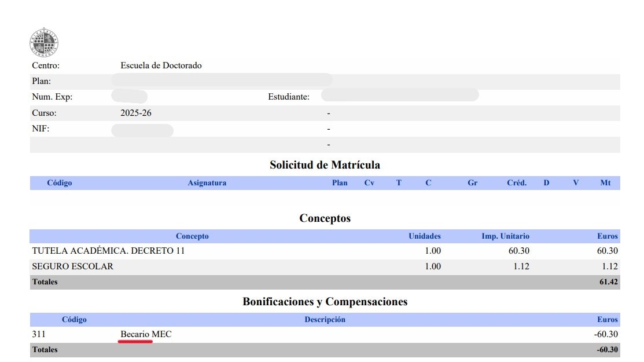Click the Mt column header
The width and height of the screenshot is (644, 362).
click(x=605, y=183)
